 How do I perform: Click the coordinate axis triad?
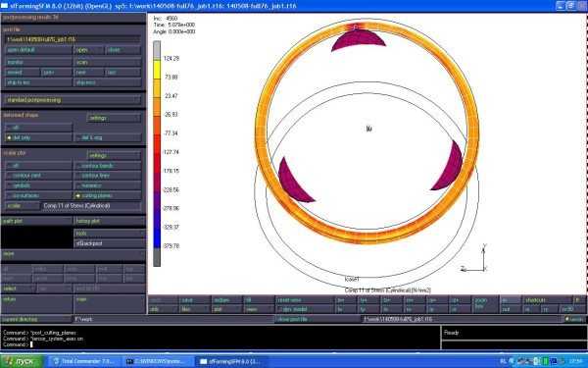click(x=474, y=259)
